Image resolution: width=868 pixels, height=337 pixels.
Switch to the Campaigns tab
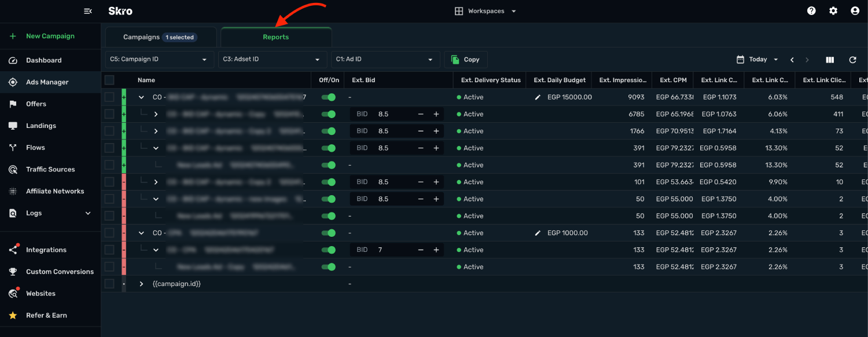click(160, 37)
